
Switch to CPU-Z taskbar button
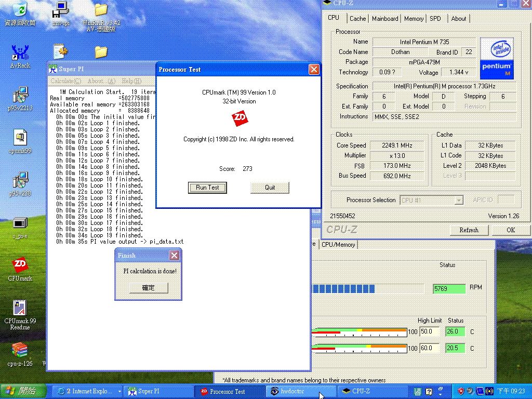[x=371, y=391]
